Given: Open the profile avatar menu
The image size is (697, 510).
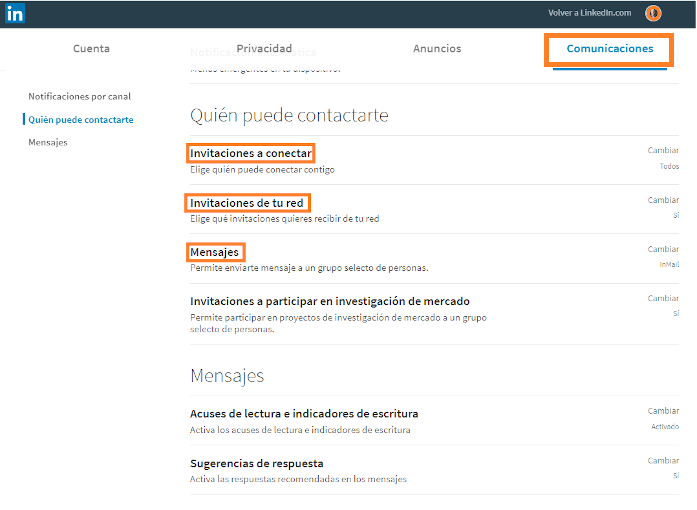Looking at the screenshot, I should tap(653, 13).
